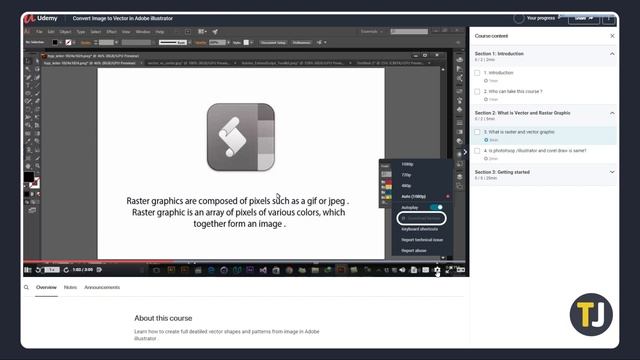Enter fullscreen with the expand icon
The image size is (640, 360).
point(449,270)
